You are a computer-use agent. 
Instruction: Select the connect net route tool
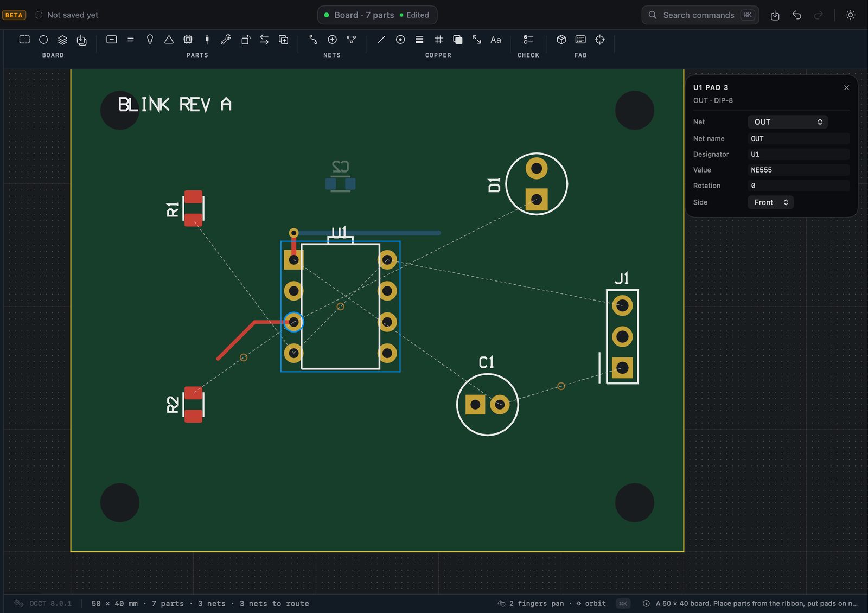(313, 40)
